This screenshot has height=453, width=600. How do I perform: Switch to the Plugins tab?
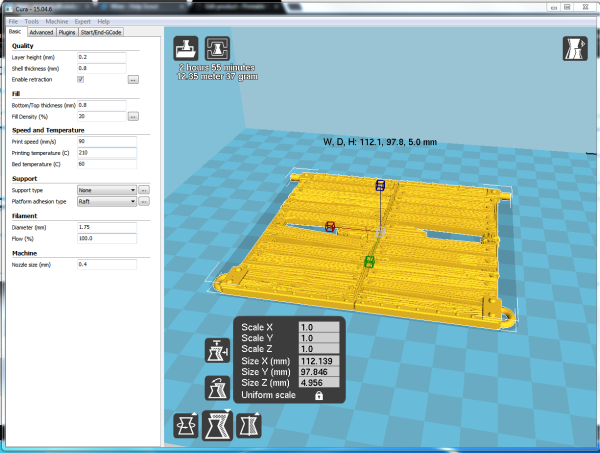67,32
